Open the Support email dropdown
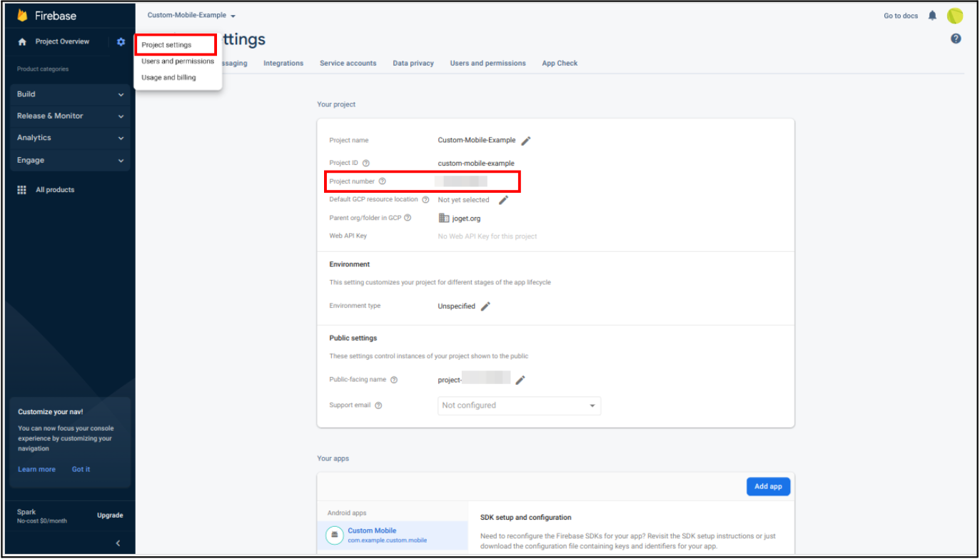Screen dimensions: 980x559 pyautogui.click(x=519, y=406)
